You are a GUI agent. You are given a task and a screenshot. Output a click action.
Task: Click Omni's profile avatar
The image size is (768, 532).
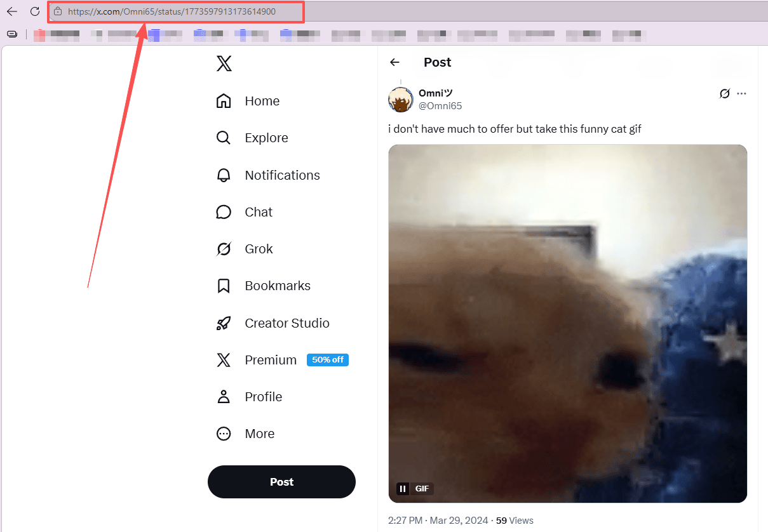click(x=401, y=100)
